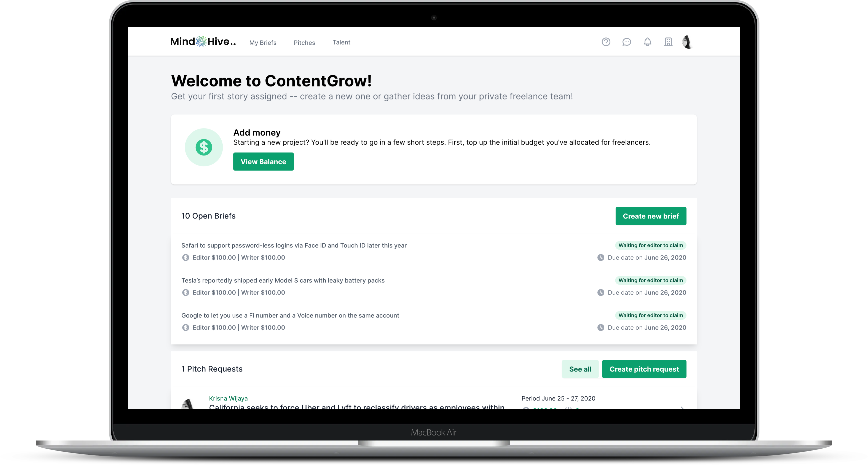Click Create new brief button

click(x=650, y=216)
